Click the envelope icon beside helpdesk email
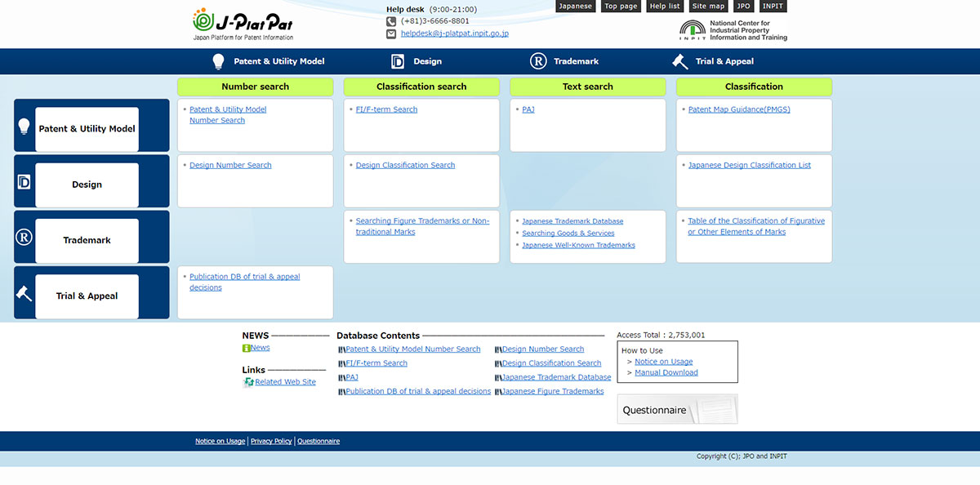The height and width of the screenshot is (485, 980). [x=391, y=33]
